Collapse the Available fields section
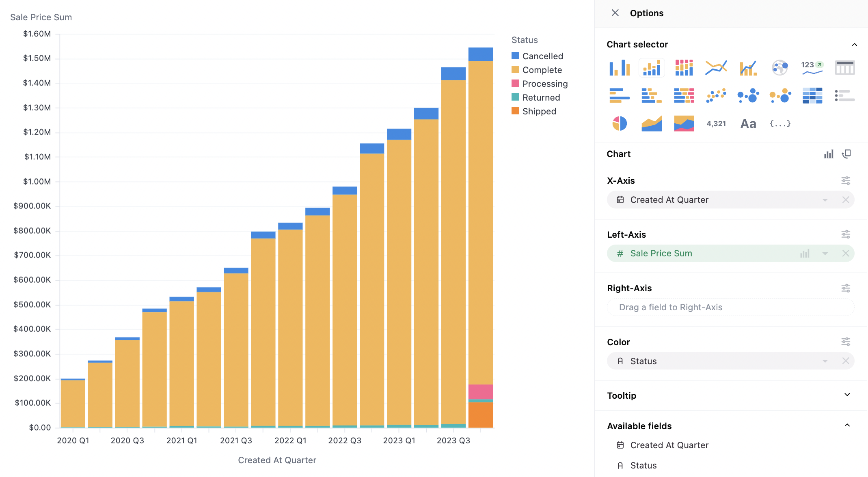 tap(847, 425)
